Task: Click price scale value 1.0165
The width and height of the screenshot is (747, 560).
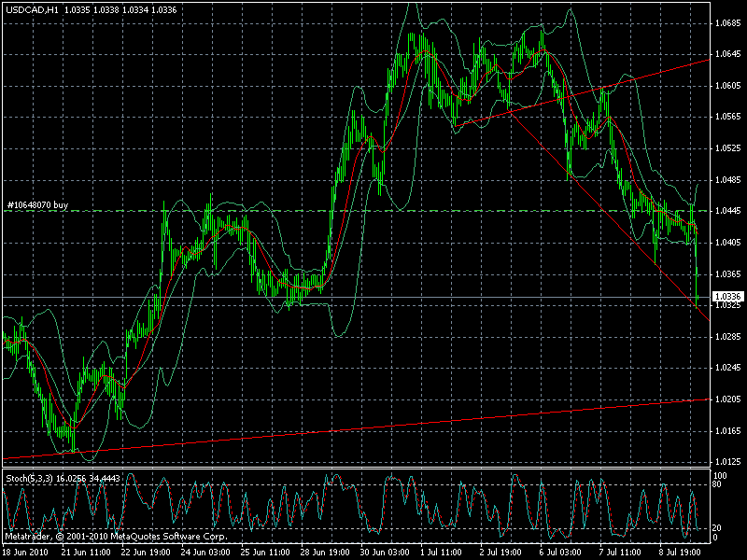Action: (x=728, y=431)
